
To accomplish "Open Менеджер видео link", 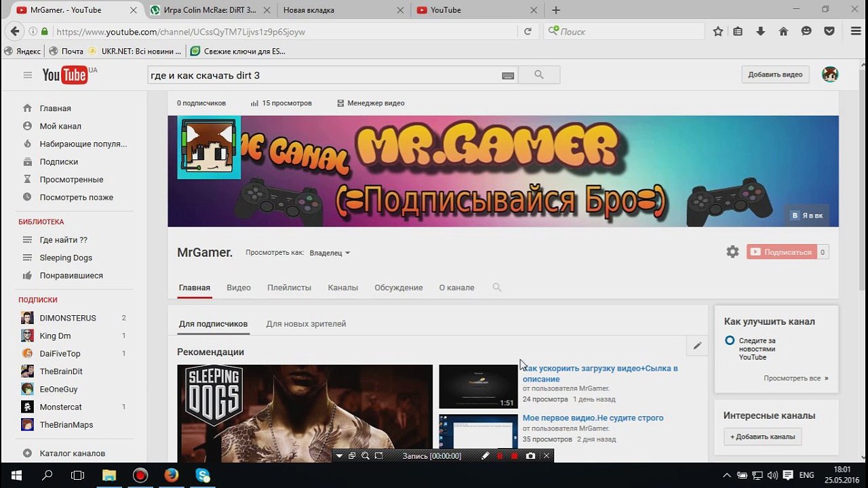I will pyautogui.click(x=370, y=103).
